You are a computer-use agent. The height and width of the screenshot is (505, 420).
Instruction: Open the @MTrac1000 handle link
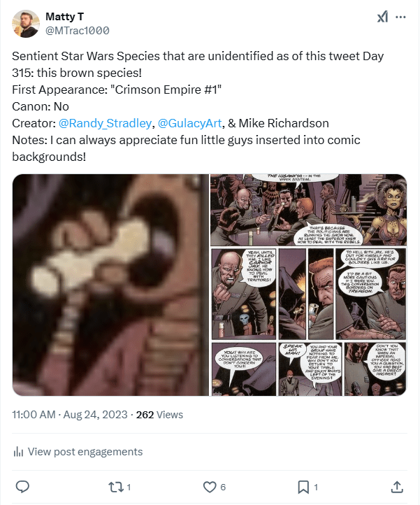pyautogui.click(x=77, y=31)
